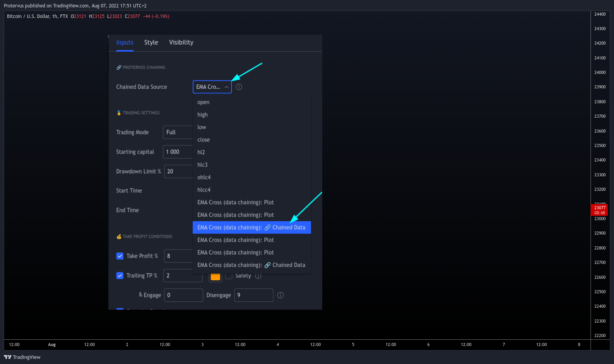Choose 'close' in the source list

click(252, 140)
